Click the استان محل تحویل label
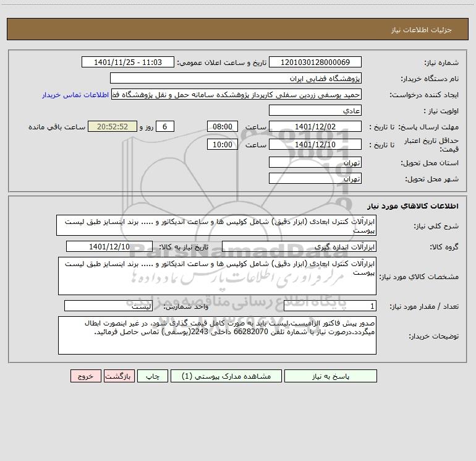The width and height of the screenshot is (476, 461). (x=430, y=163)
